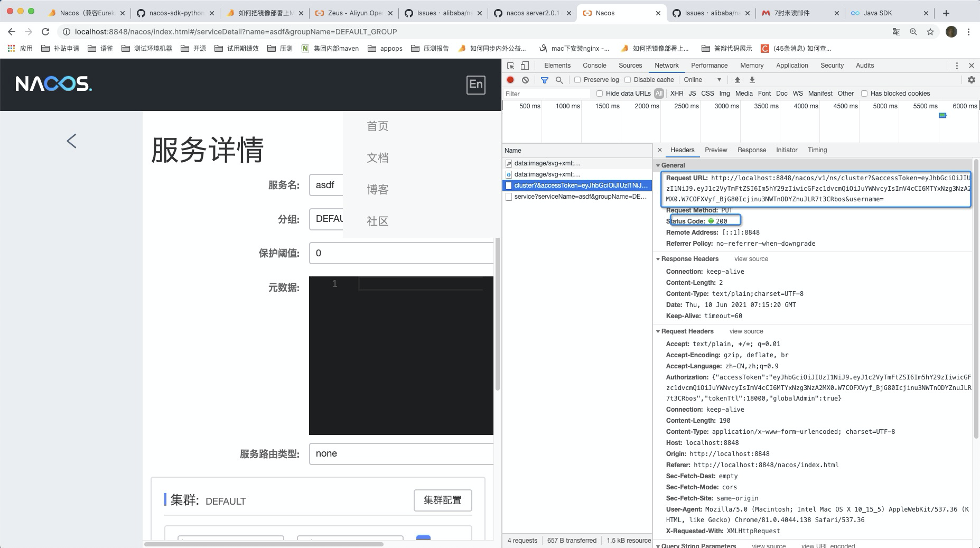Open the Apps shortcut in bookmarks bar
Viewport: 980px width, 548px height.
(20, 48)
